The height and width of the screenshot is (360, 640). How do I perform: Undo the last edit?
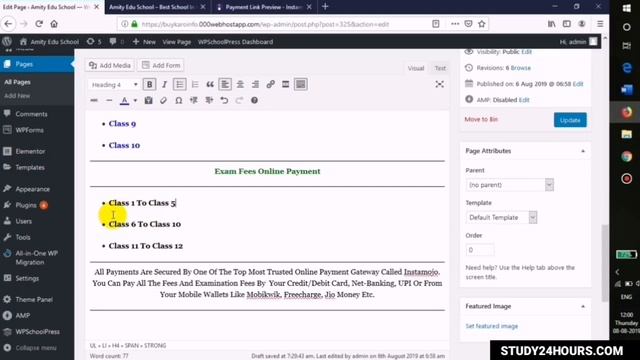click(224, 100)
